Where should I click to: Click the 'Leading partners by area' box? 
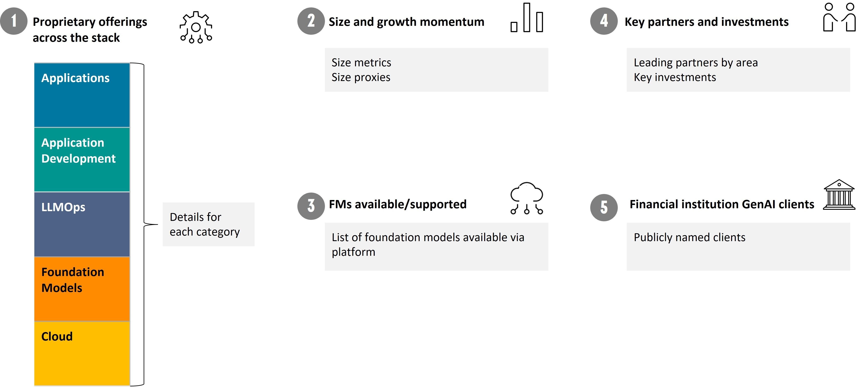[738, 70]
